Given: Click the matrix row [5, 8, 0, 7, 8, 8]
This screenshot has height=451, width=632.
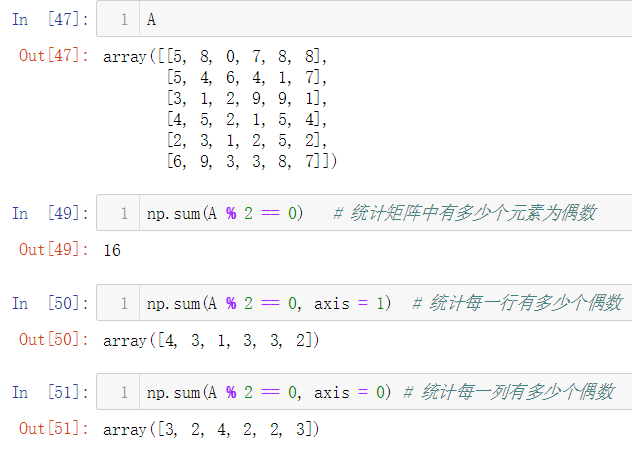Looking at the screenshot, I should 242,57.
